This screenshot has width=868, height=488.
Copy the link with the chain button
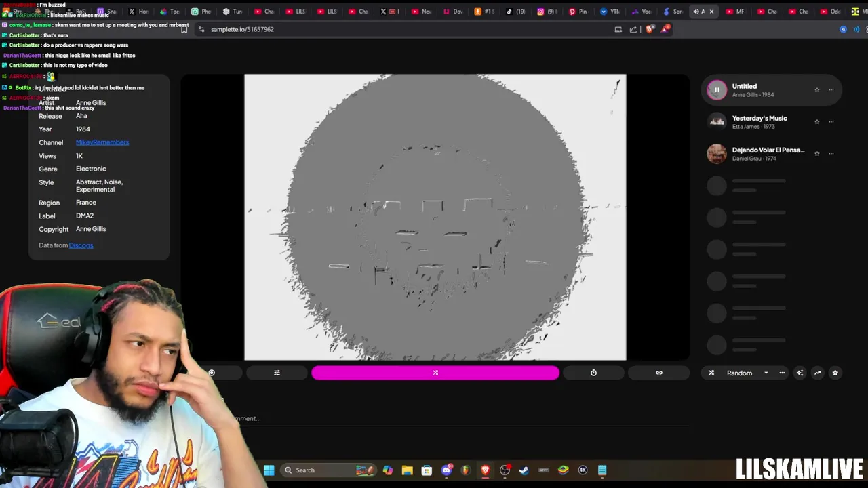coord(658,373)
